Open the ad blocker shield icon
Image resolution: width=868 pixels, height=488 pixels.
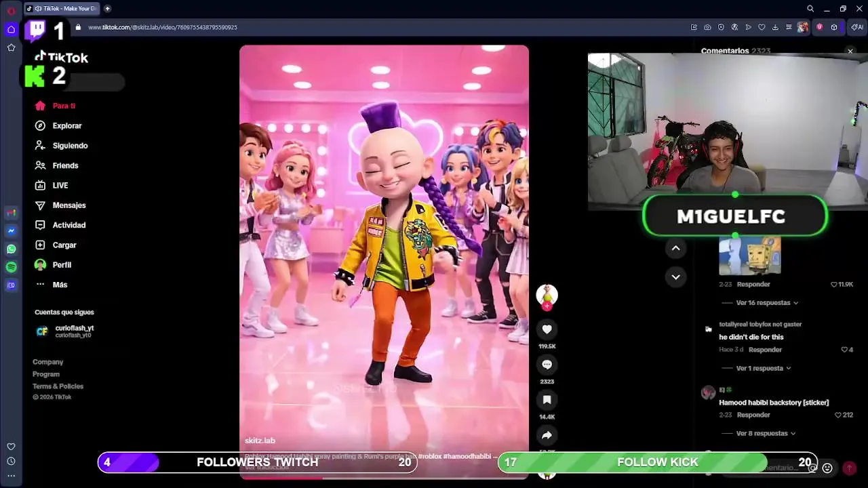(721, 27)
